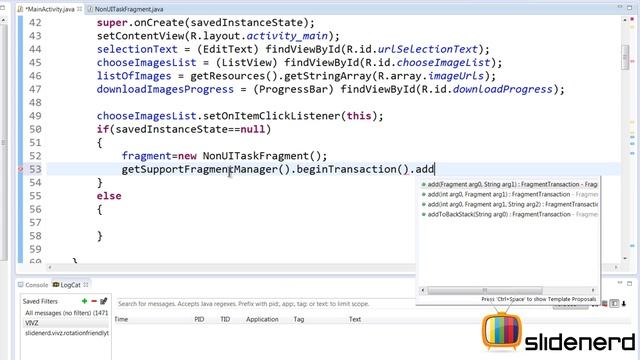The image size is (640, 360).
Task: Click imageUrls on line 46
Action: point(456,76)
